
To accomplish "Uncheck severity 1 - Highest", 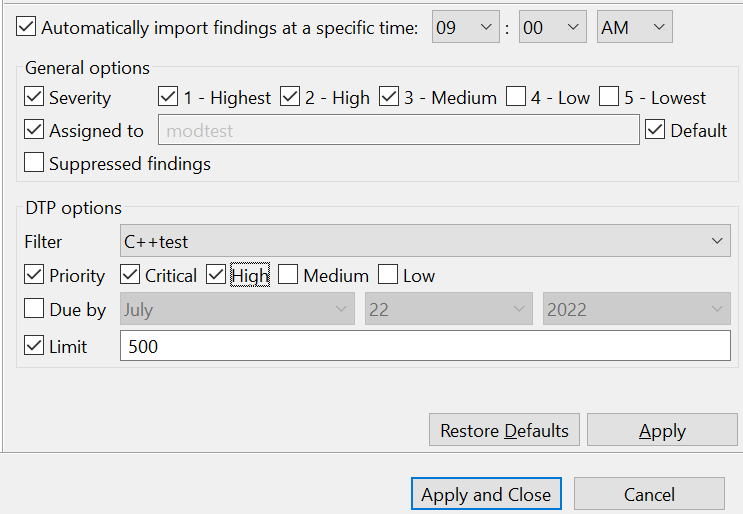I will point(168,96).
